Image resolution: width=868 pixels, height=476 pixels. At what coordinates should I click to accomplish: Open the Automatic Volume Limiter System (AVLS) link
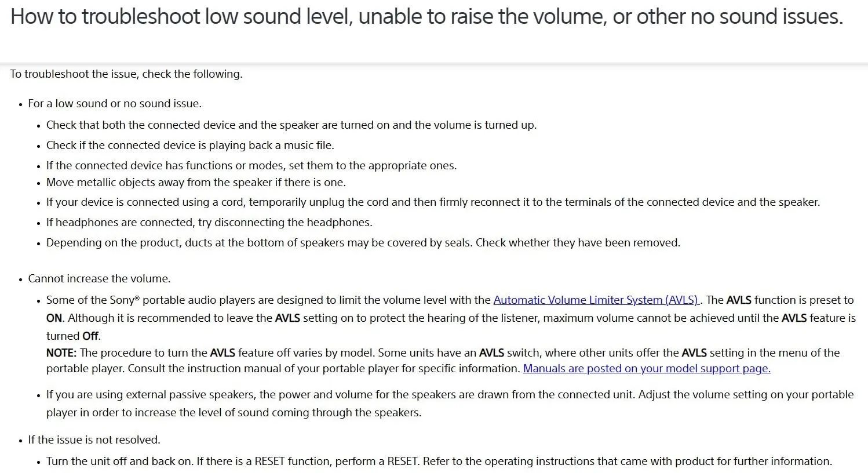[596, 300]
